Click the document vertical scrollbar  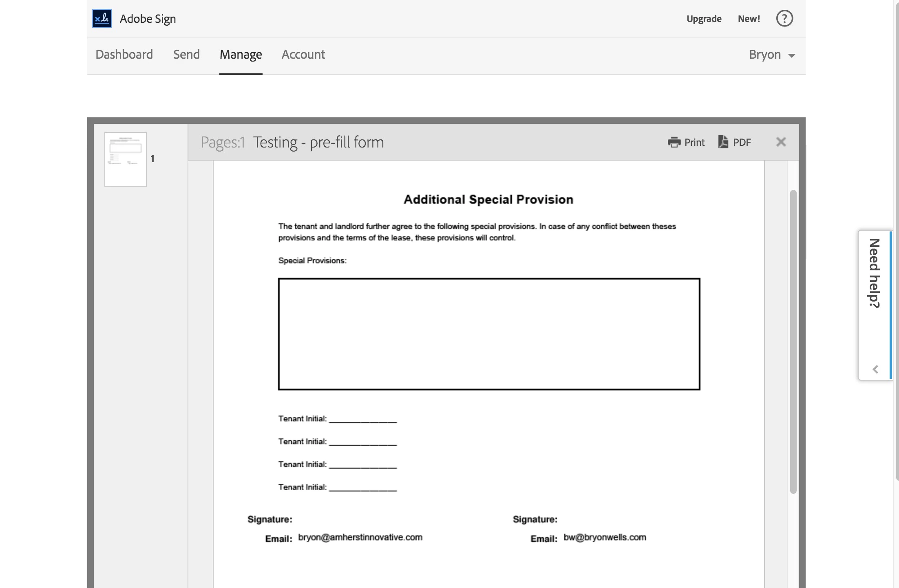(x=793, y=341)
